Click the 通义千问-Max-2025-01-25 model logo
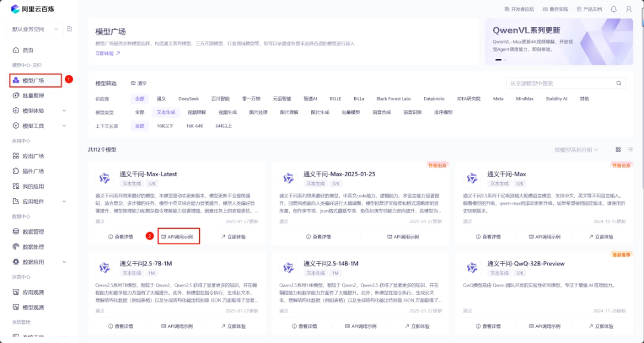The image size is (644, 343). coord(289,179)
